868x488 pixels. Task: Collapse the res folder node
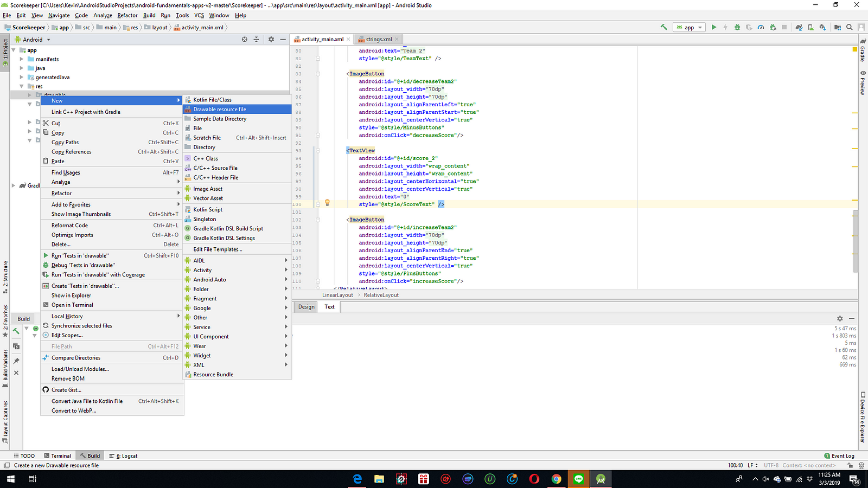pyautogui.click(x=22, y=86)
